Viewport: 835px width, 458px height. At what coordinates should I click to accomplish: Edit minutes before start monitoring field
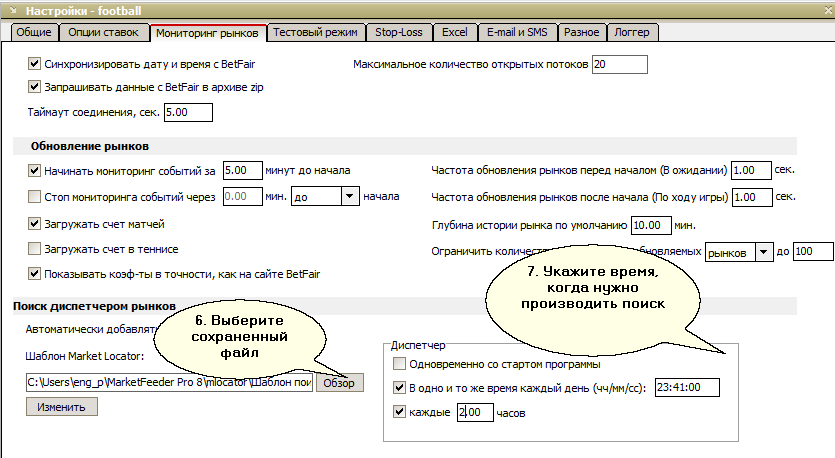tap(243, 170)
